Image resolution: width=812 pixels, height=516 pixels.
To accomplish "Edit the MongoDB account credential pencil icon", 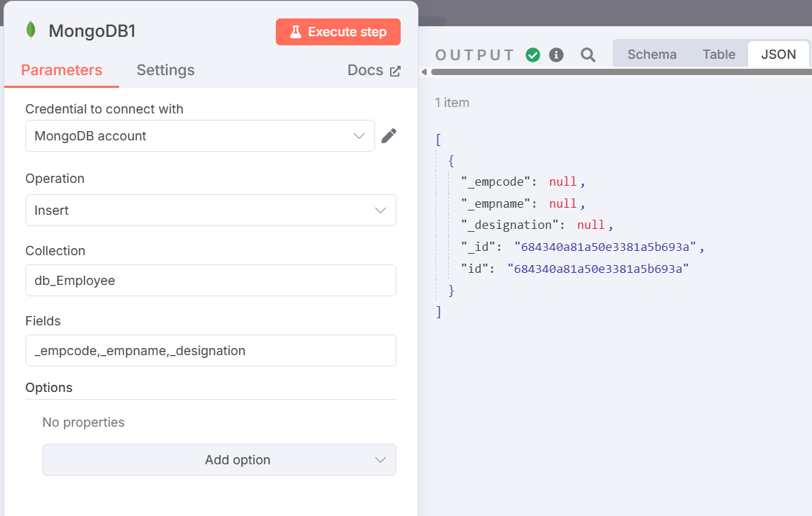I will 389,135.
